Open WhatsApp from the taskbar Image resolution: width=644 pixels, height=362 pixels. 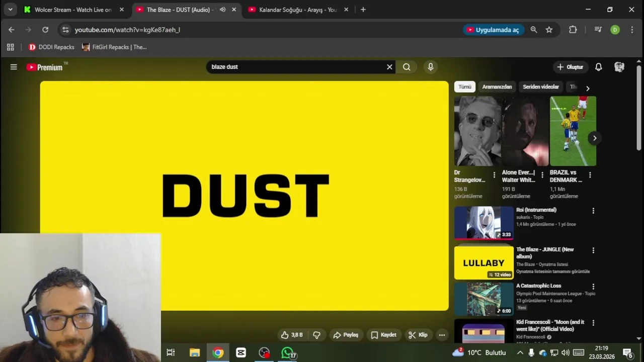tap(287, 353)
